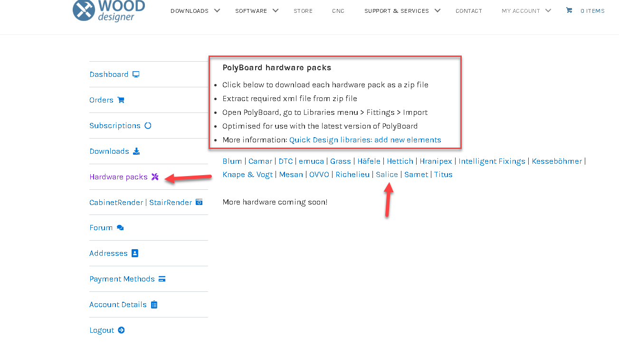
Task: Click the chat bubbles icon beside Forum
Action: 120,228
